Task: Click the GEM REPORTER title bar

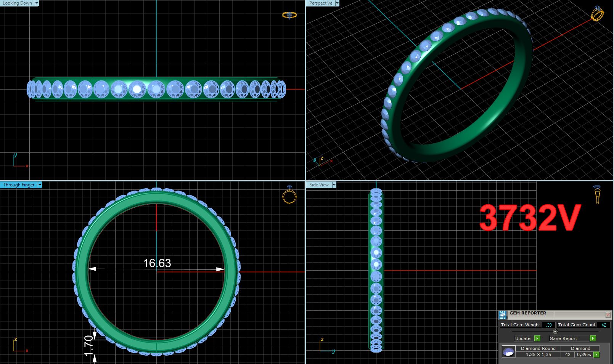Action: pyautogui.click(x=555, y=315)
